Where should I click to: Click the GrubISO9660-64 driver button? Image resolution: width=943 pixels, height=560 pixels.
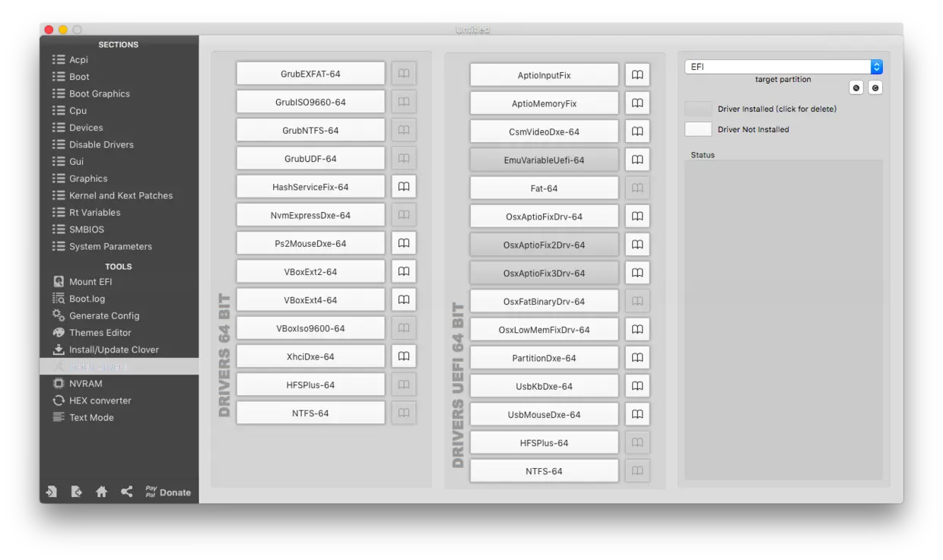coord(310,102)
